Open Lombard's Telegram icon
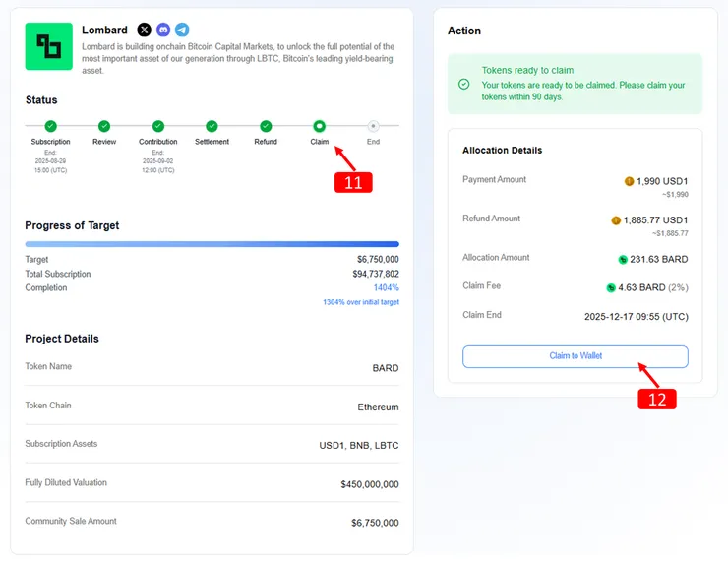The height and width of the screenshot is (563, 728). point(182,30)
